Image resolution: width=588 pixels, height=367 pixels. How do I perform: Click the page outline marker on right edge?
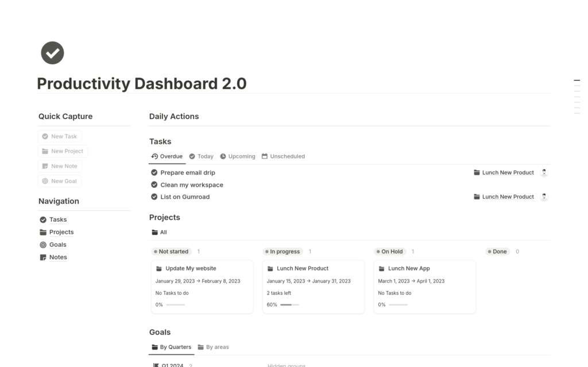(x=577, y=80)
